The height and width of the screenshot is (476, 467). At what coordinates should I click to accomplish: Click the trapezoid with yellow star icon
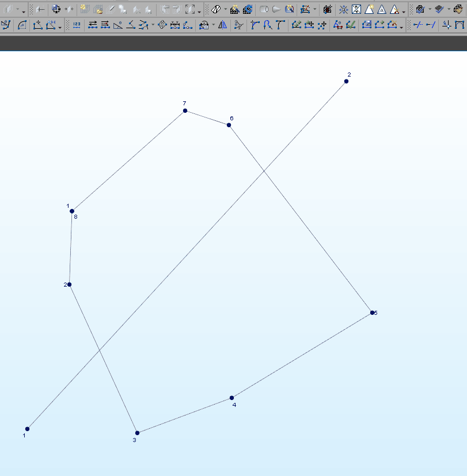[369, 9]
